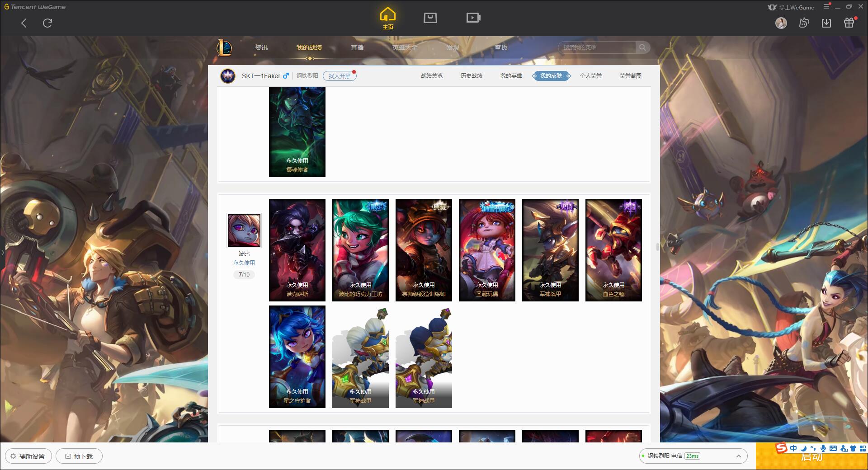Click the page vertical scrollbar handle
This screenshot has height=470, width=868.
[658, 247]
